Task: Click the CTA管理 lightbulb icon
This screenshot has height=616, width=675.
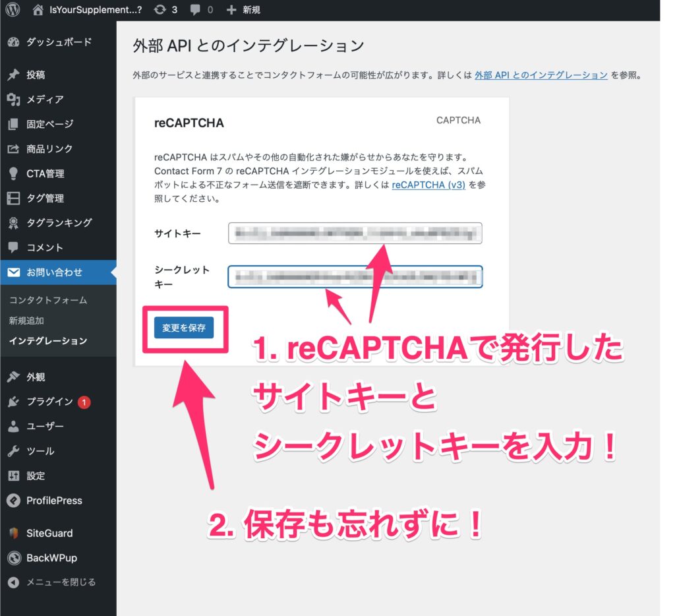Action: (x=13, y=173)
